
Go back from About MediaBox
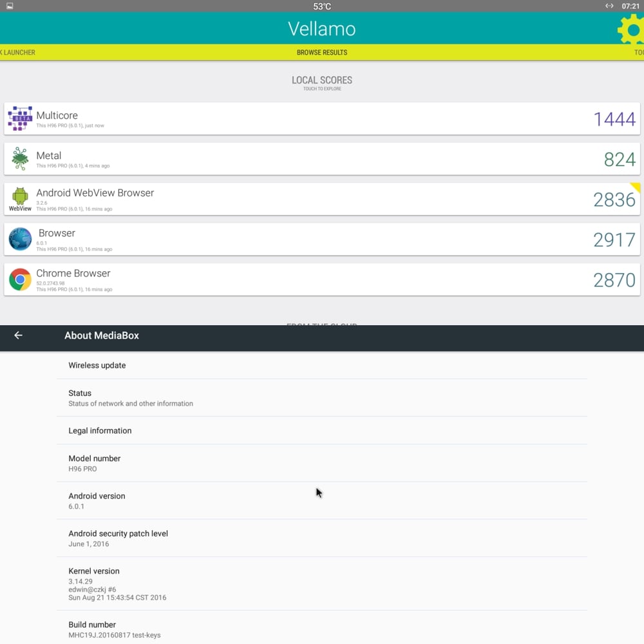[x=18, y=335]
